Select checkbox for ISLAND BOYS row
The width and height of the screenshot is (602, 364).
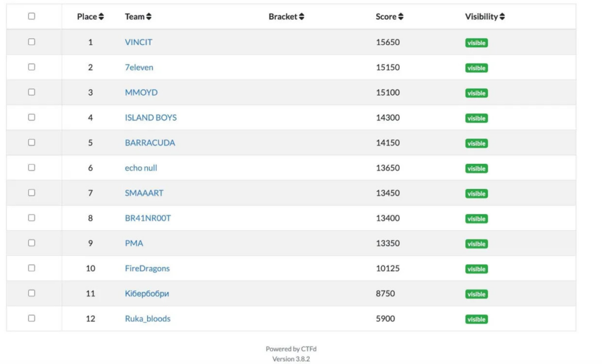pyautogui.click(x=32, y=117)
